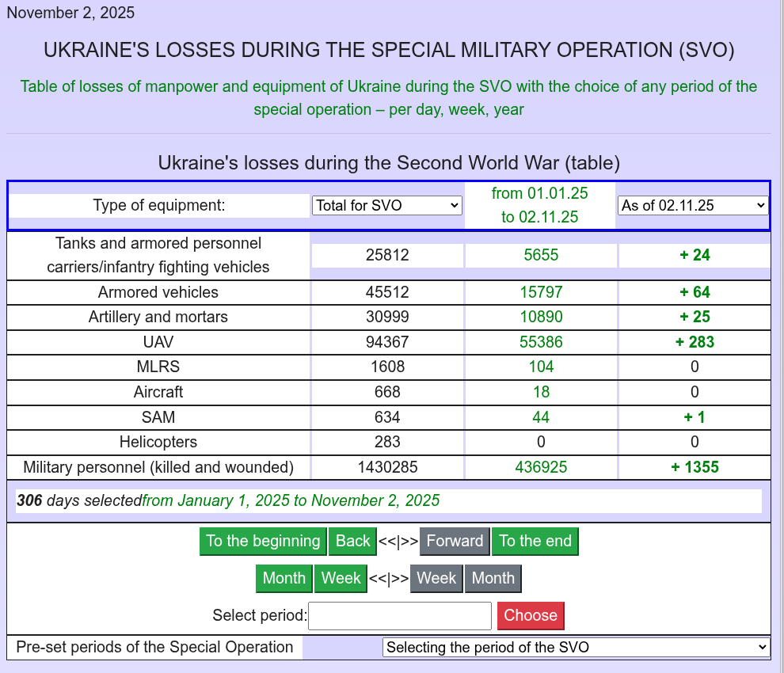
Task: Open the 'Total for SVO' equipment dropdown
Action: [386, 206]
